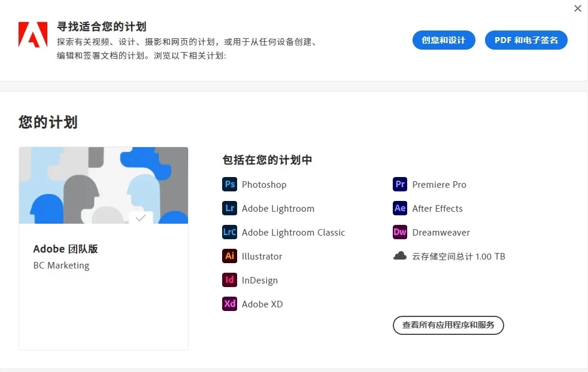
Task: Click the Adobe 团队版 plan title
Action: click(x=66, y=249)
